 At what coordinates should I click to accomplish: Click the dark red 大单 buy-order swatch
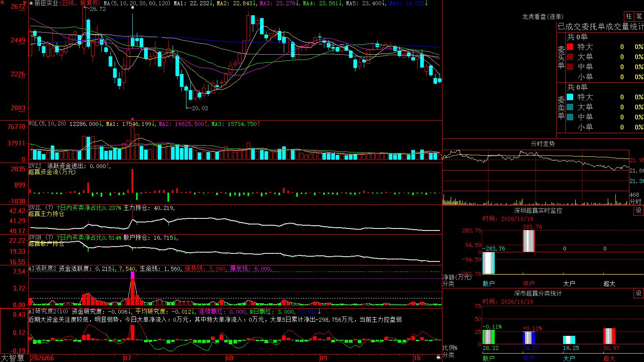(x=570, y=57)
